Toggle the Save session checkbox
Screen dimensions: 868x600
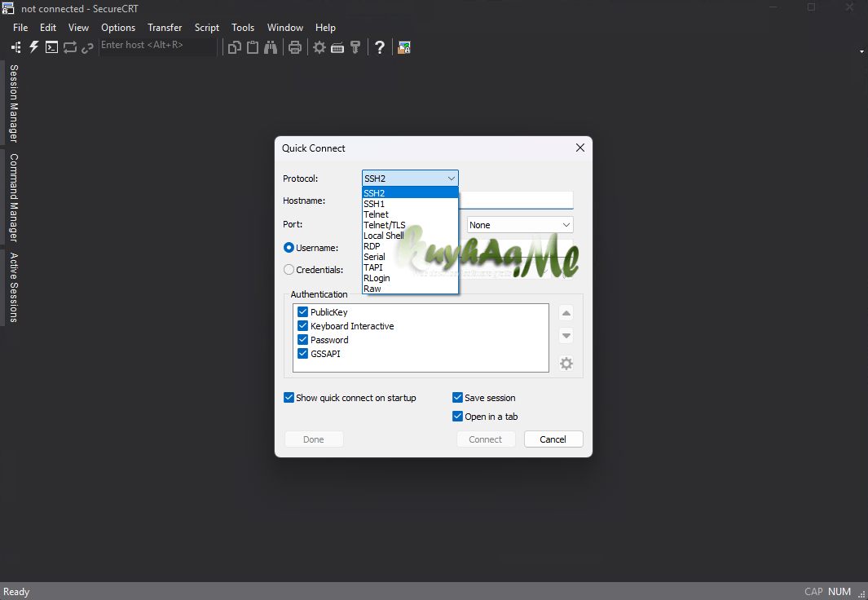click(x=457, y=397)
